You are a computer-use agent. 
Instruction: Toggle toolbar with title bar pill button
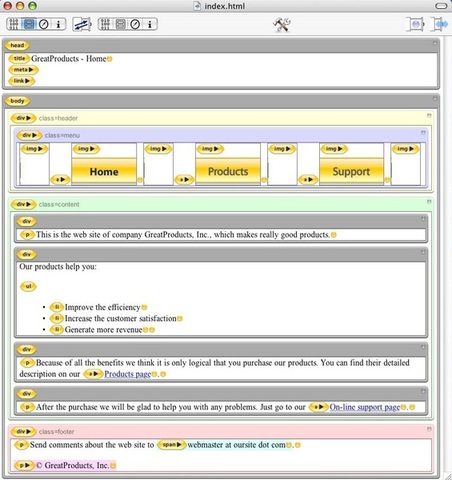(441, 6)
